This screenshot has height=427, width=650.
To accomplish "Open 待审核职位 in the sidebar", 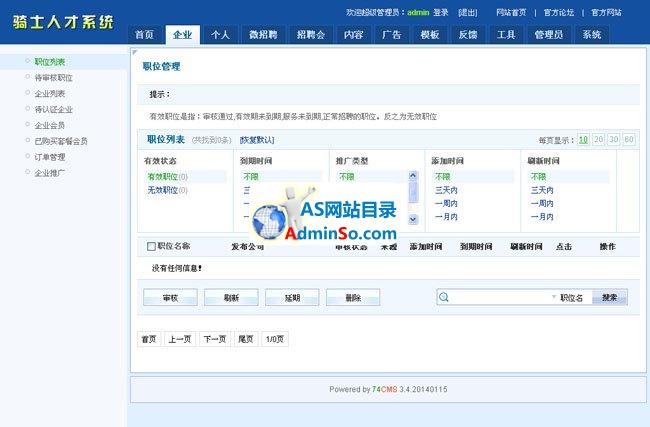I will [x=53, y=78].
